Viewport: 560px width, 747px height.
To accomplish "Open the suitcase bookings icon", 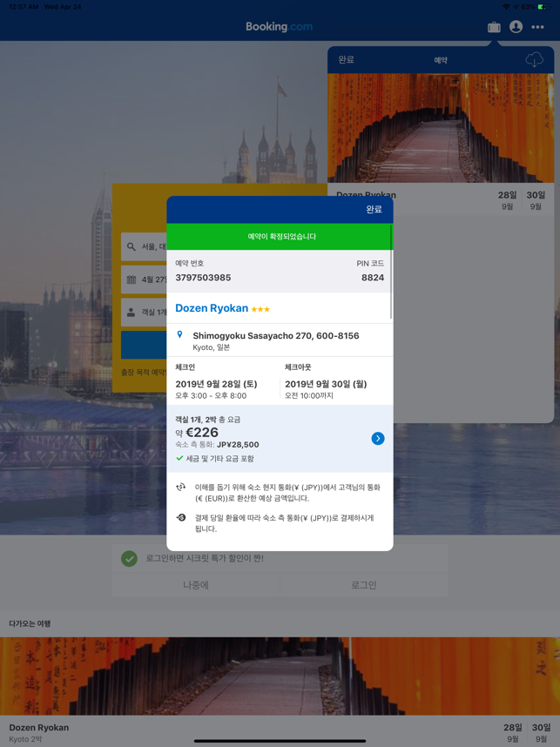I will point(494,27).
